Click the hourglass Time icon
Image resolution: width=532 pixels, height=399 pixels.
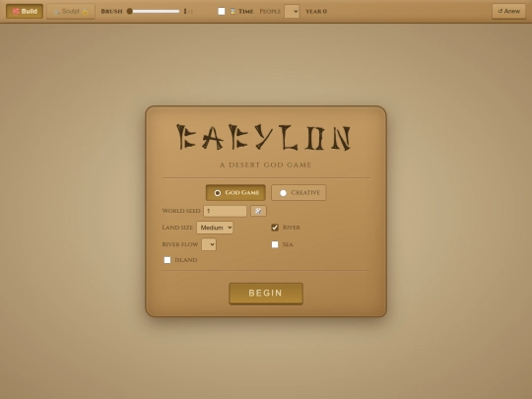click(233, 11)
